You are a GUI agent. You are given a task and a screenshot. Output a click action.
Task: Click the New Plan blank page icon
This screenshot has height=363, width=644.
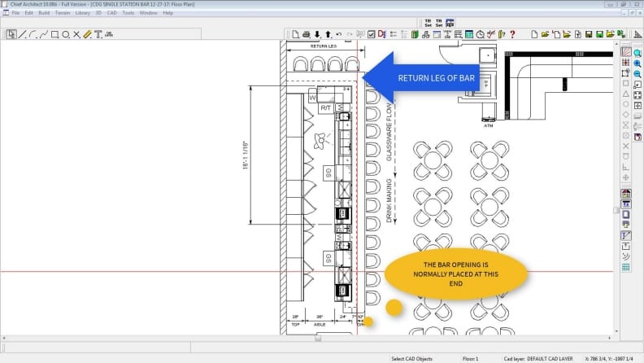295,34
